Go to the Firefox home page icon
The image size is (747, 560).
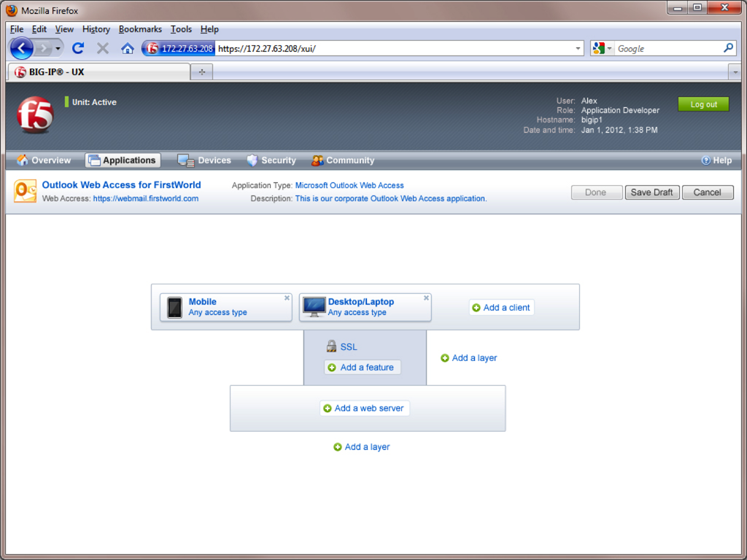(x=127, y=48)
